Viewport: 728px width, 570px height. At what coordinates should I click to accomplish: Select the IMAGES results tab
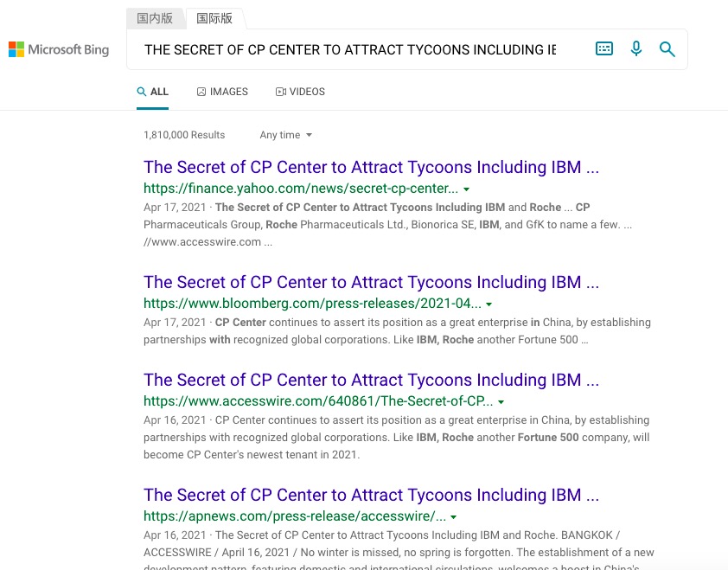tap(222, 92)
